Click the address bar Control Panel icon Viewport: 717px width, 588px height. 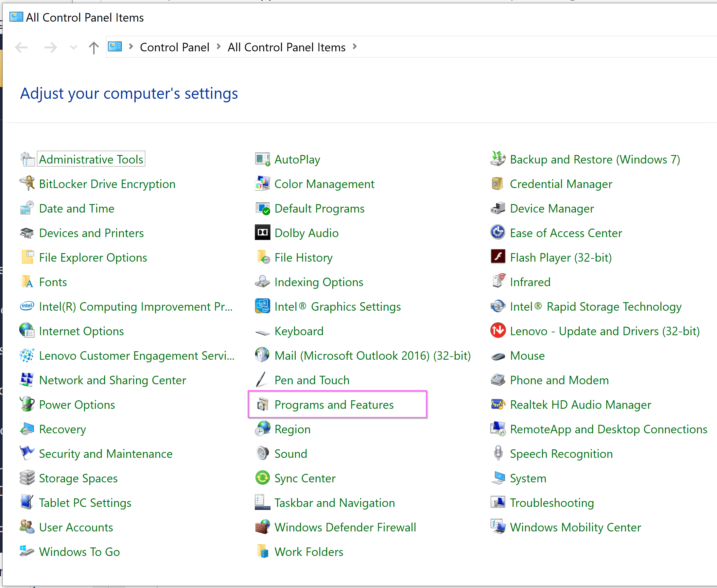click(x=115, y=46)
